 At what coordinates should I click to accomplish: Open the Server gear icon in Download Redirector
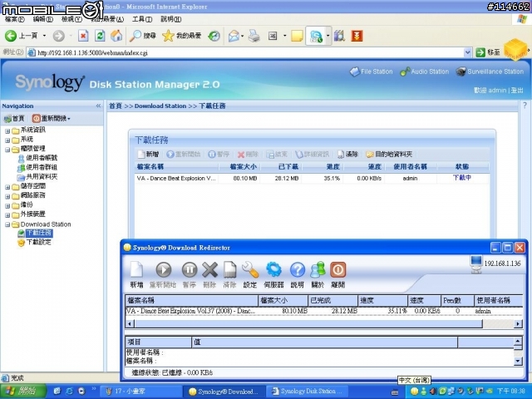(x=273, y=270)
